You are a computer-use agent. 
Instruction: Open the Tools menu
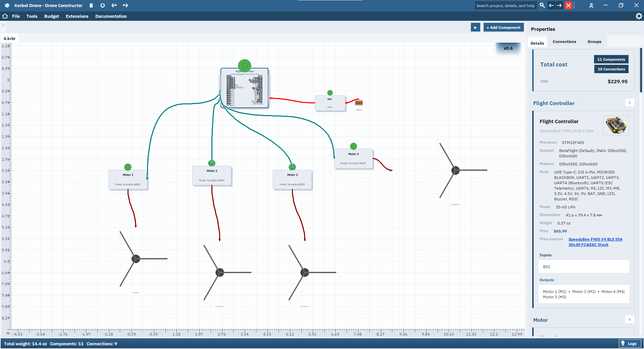[32, 16]
